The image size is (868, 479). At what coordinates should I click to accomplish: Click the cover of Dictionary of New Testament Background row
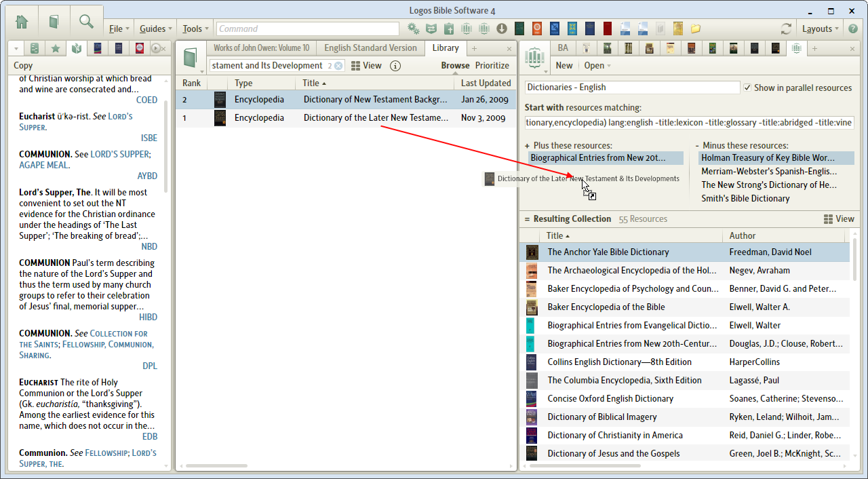[x=220, y=99]
